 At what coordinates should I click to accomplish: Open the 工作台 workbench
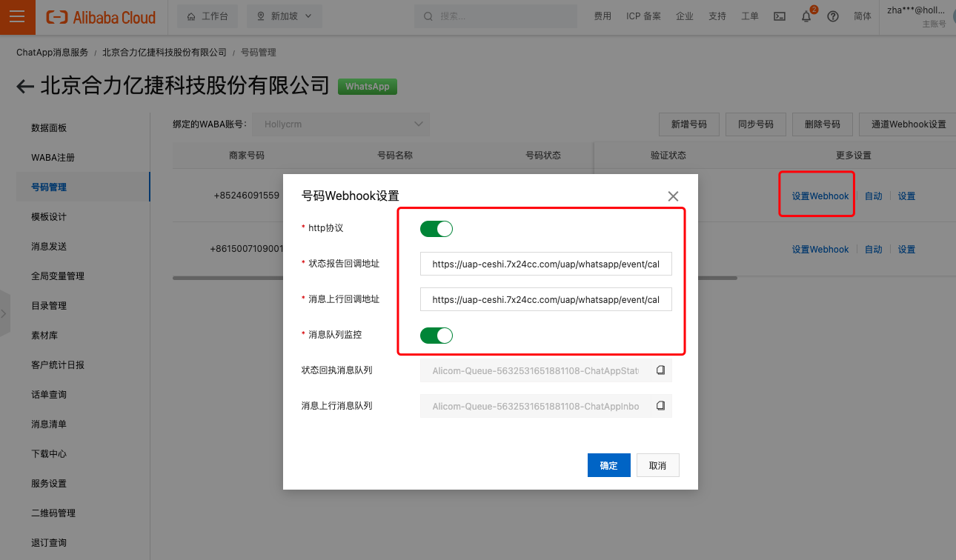coord(209,16)
